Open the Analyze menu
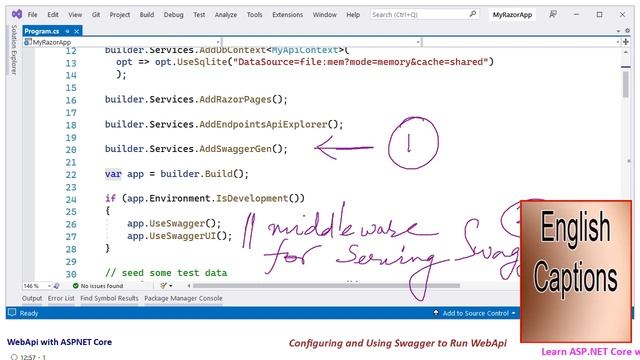The image size is (640, 360). (226, 15)
